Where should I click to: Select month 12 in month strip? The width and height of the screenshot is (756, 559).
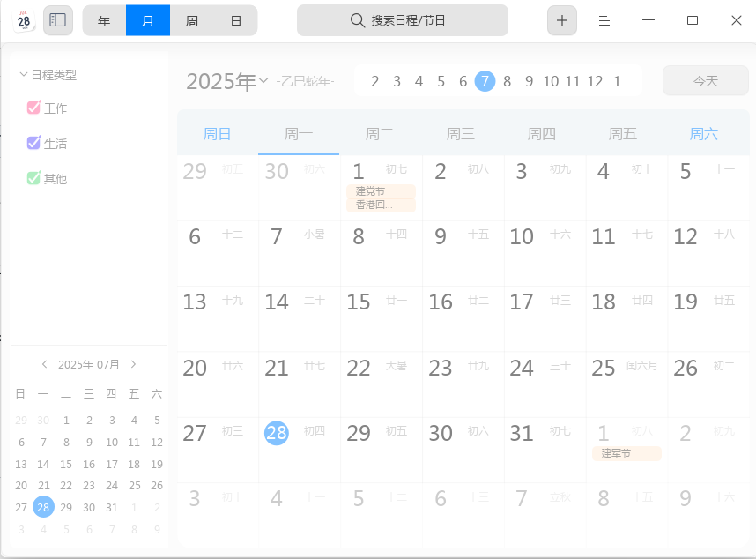pos(595,81)
